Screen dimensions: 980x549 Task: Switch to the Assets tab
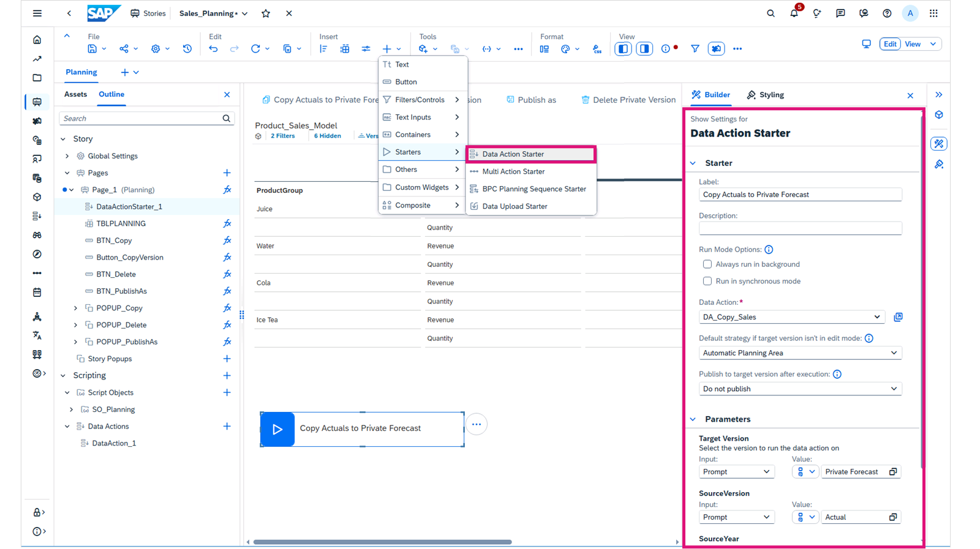75,94
